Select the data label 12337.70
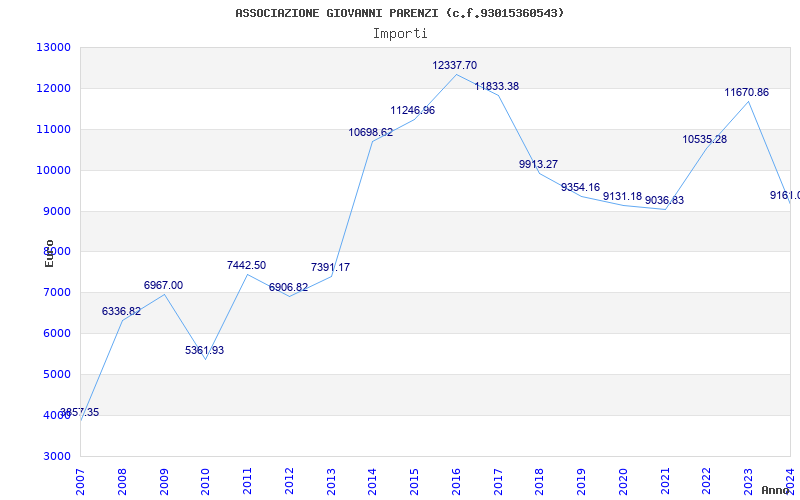 [455, 65]
